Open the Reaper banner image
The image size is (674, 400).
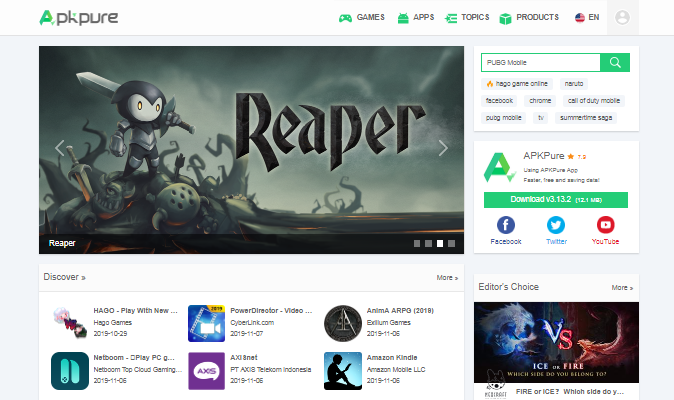[251, 150]
